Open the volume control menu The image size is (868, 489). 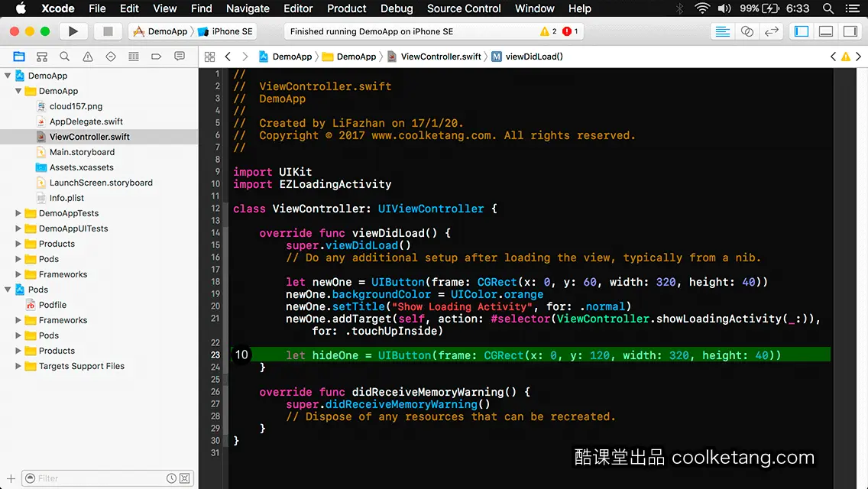point(724,8)
